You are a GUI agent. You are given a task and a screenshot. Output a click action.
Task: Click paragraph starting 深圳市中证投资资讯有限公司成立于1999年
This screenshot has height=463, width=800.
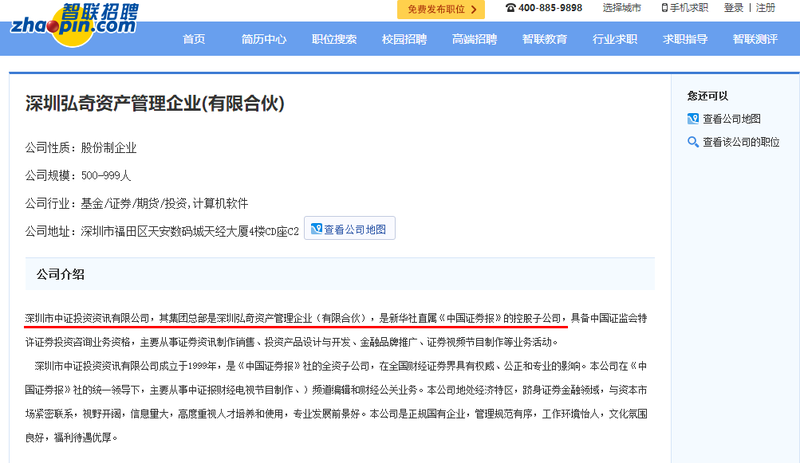(x=336, y=401)
